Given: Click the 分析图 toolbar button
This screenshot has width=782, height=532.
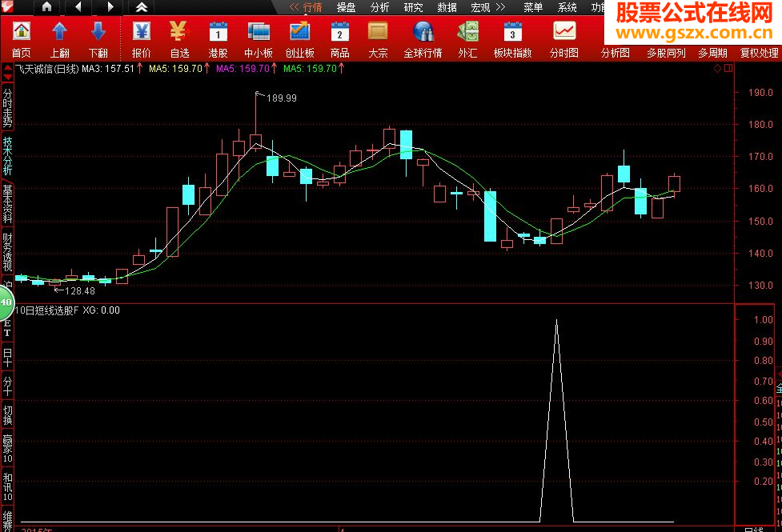Looking at the screenshot, I should 616,53.
